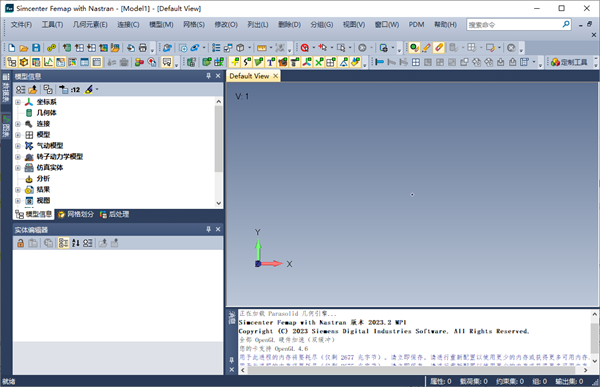Toggle the highlighted pink eraser icon
This screenshot has width=600, height=387.
coord(439,48)
